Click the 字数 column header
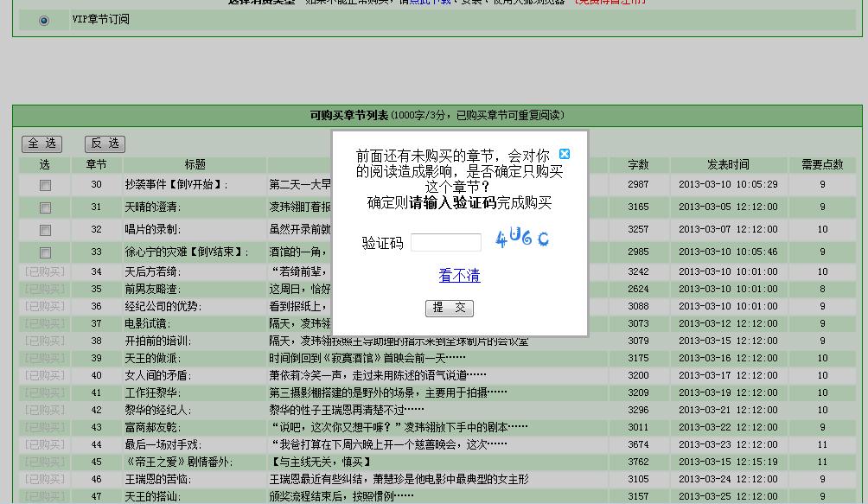This screenshot has height=504, width=868. [638, 164]
